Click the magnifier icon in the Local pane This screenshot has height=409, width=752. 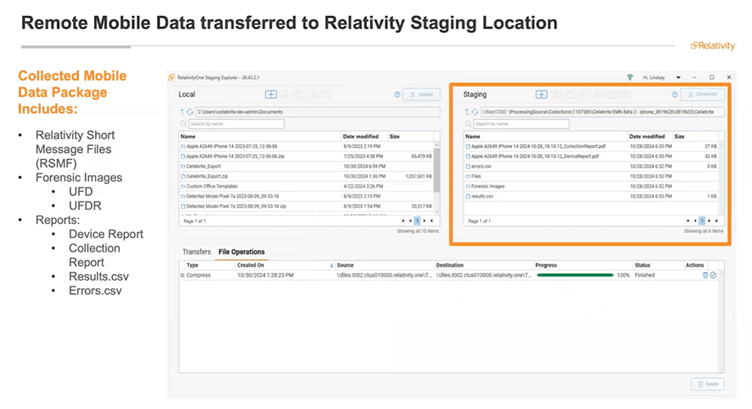(184, 124)
